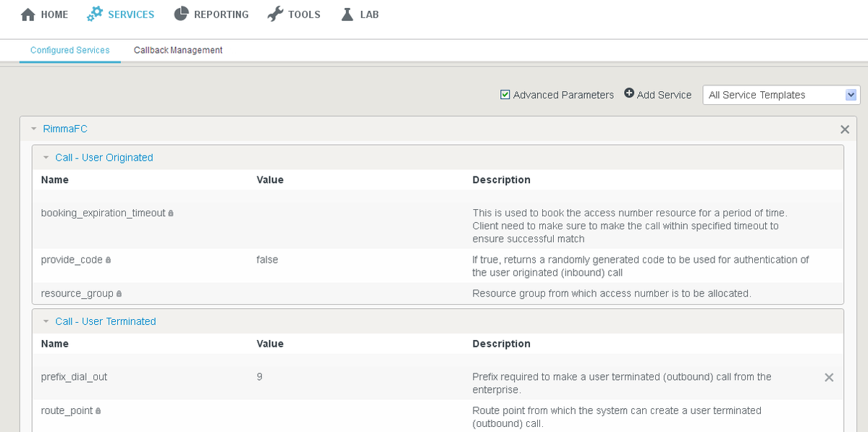Viewport: 868px width, 432px height.
Task: Click the lock icon beside provide_code
Action: coord(108,260)
